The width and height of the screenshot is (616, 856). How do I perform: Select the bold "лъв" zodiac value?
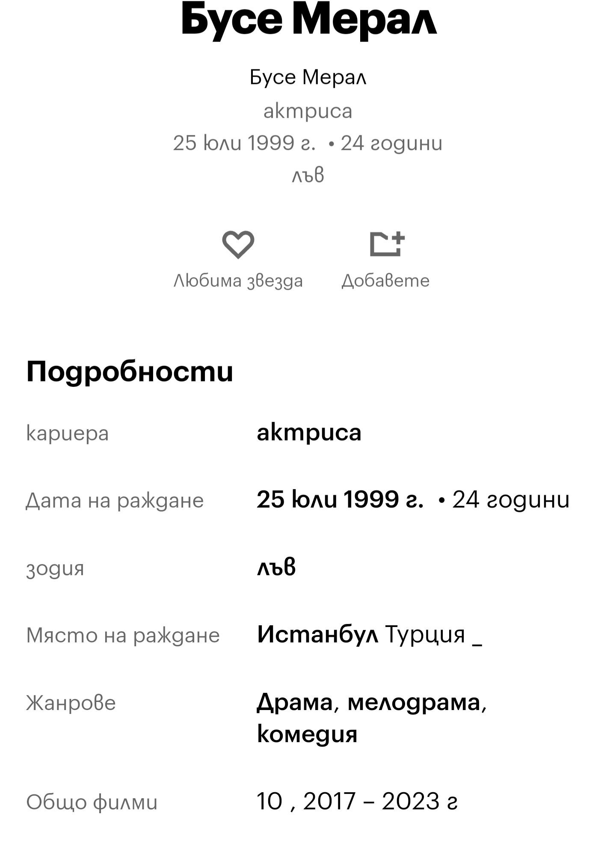coord(276,567)
